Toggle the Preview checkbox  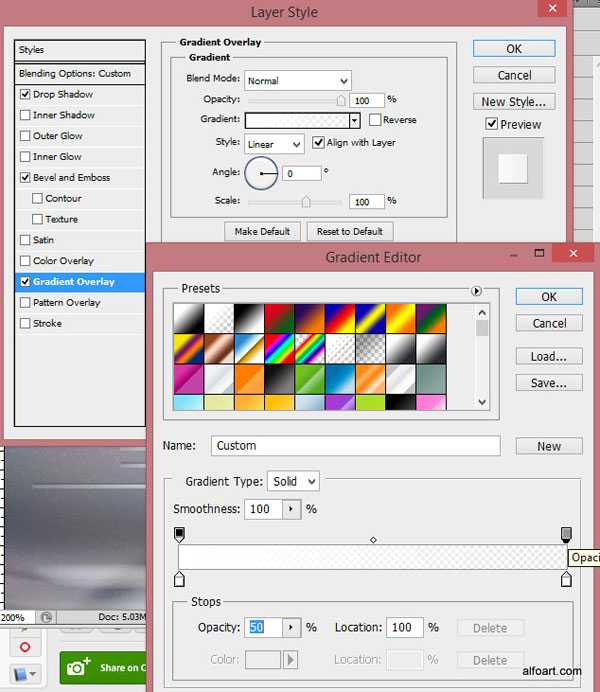[x=491, y=124]
